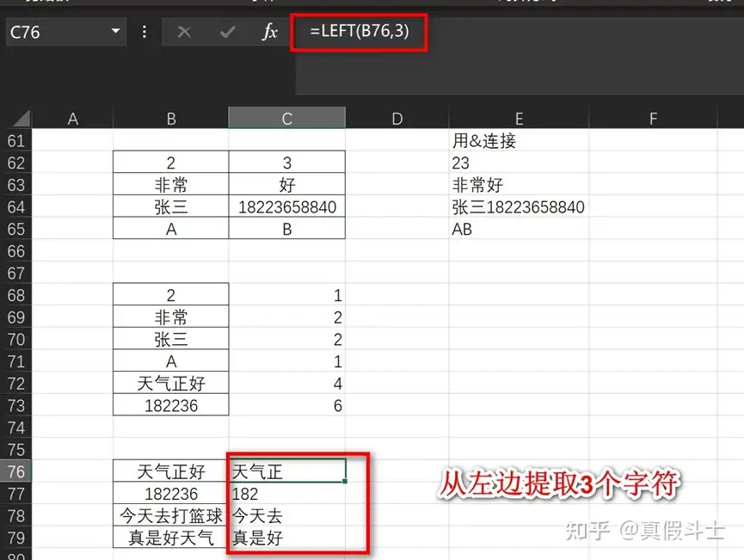This screenshot has height=560, width=744.
Task: Click cell C76 containing 天气正
Action: coord(286,471)
